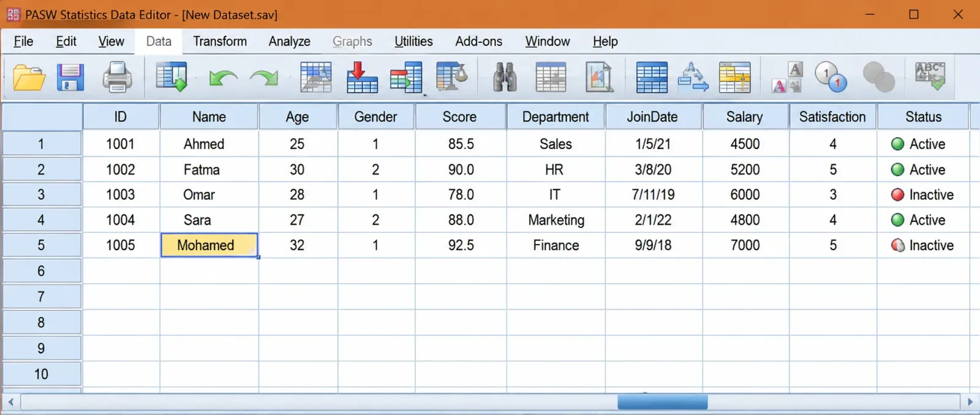Image resolution: width=980 pixels, height=415 pixels.
Task: Select the JoinDate column header
Action: point(653,116)
